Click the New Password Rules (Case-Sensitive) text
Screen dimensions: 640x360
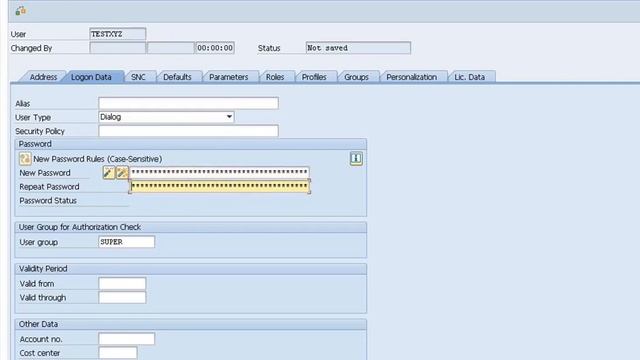point(98,159)
